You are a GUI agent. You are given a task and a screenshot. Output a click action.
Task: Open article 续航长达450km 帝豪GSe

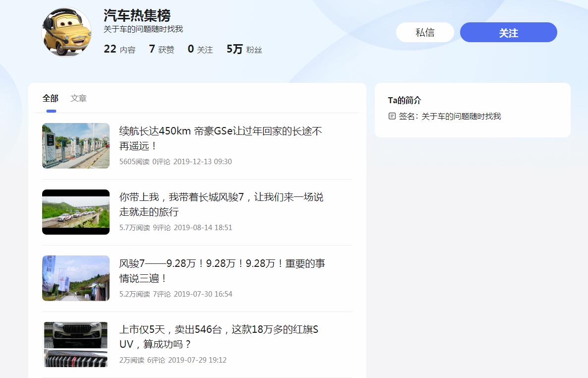pyautogui.click(x=221, y=138)
